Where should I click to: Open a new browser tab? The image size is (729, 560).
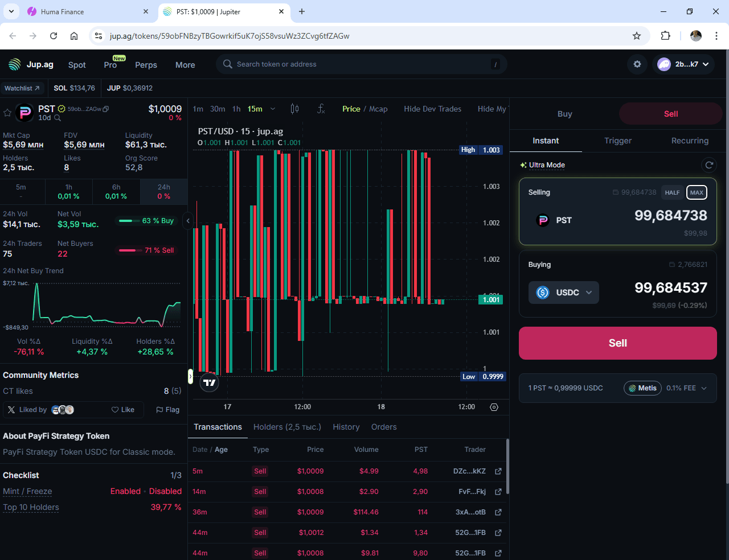pos(302,11)
